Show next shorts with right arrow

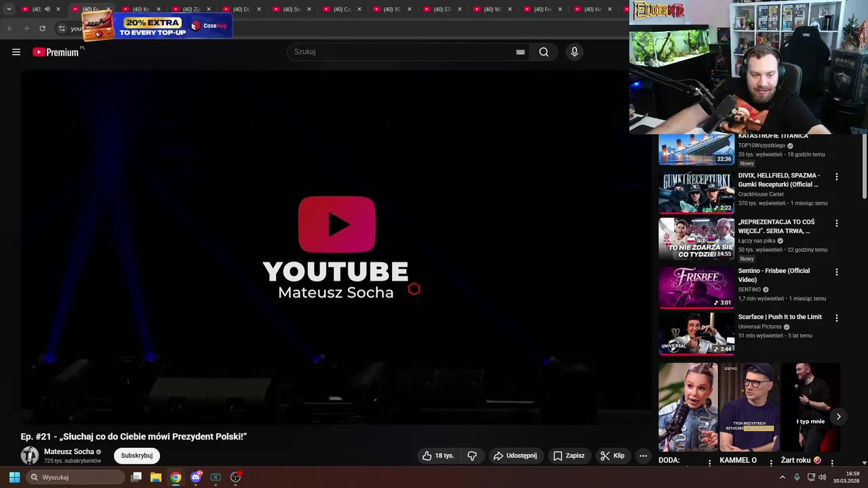838,417
